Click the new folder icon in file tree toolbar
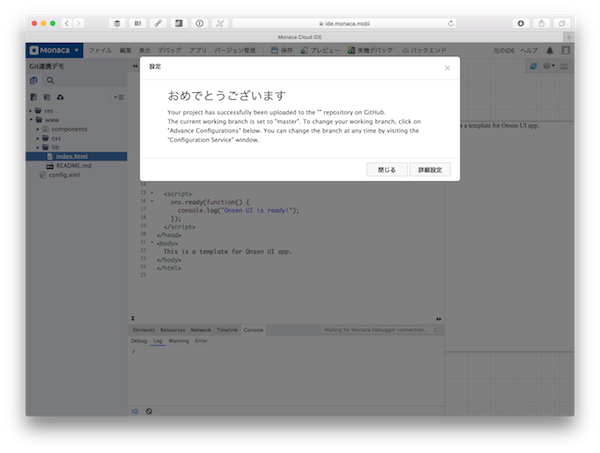 (47, 97)
